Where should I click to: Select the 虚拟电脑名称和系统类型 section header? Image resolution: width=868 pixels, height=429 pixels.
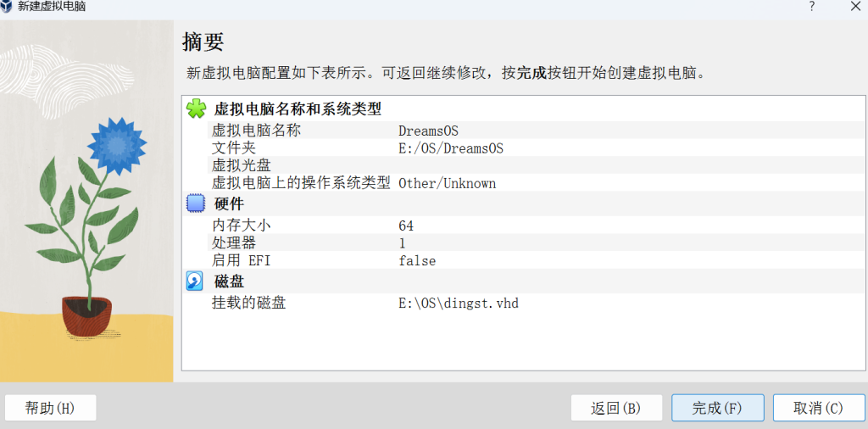click(297, 109)
